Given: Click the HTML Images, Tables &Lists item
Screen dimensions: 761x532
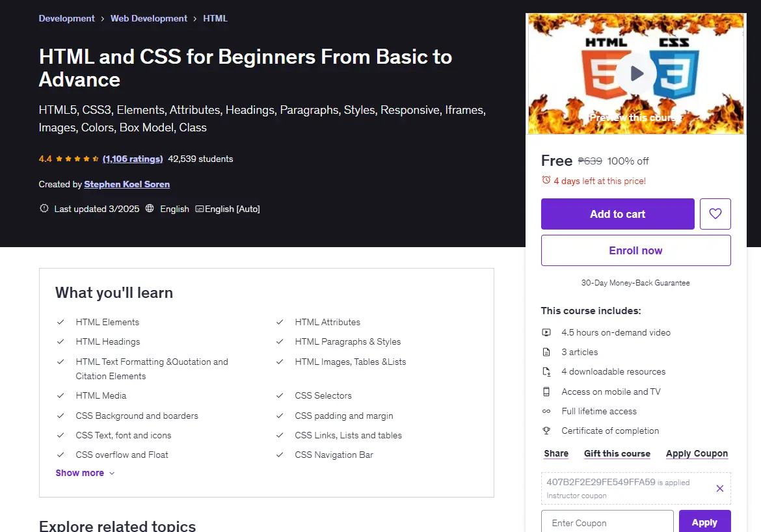Looking at the screenshot, I should tap(351, 362).
